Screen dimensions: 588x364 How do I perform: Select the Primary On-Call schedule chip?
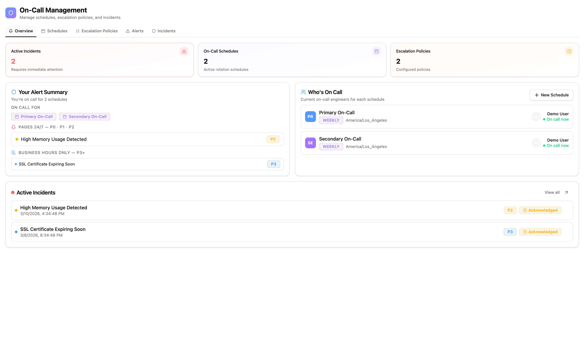point(34,116)
